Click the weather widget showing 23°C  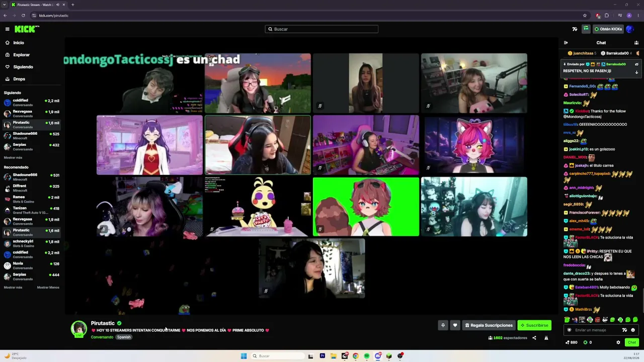coord(15,356)
